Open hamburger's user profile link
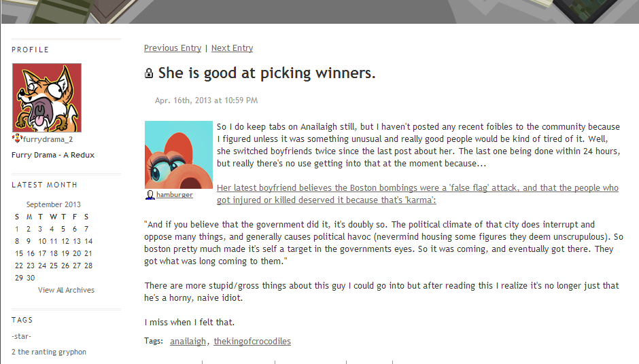The width and height of the screenshot is (639, 364). coord(175,195)
